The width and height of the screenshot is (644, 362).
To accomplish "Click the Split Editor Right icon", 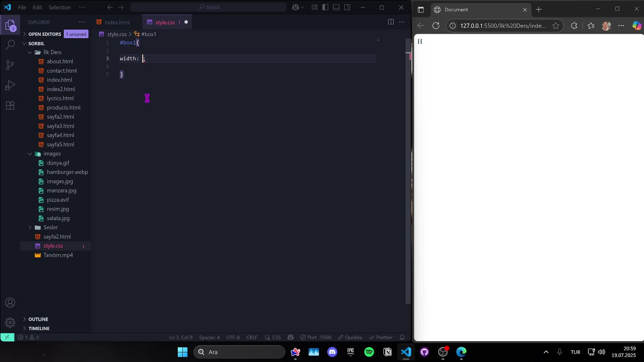I will tap(391, 22).
